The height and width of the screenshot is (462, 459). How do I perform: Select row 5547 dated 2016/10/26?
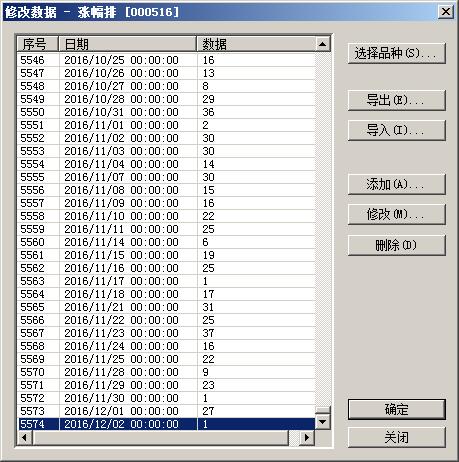coord(166,73)
